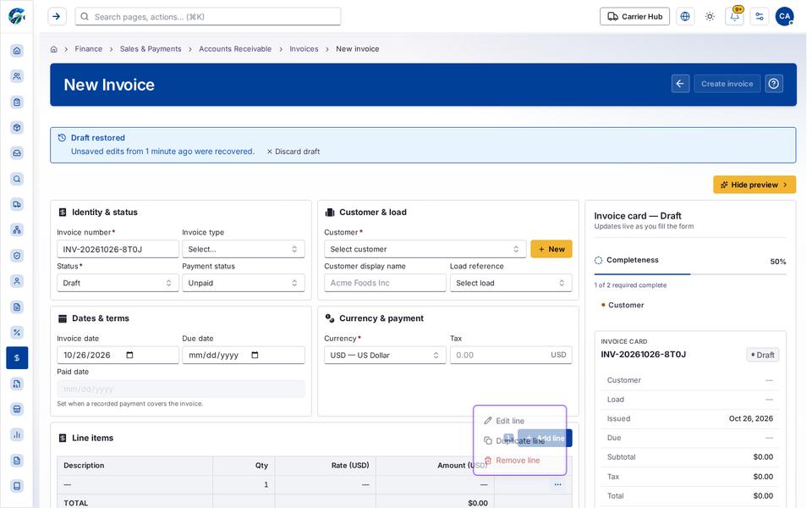
Task: Click the globe language icon in the top bar
Action: [684, 17]
